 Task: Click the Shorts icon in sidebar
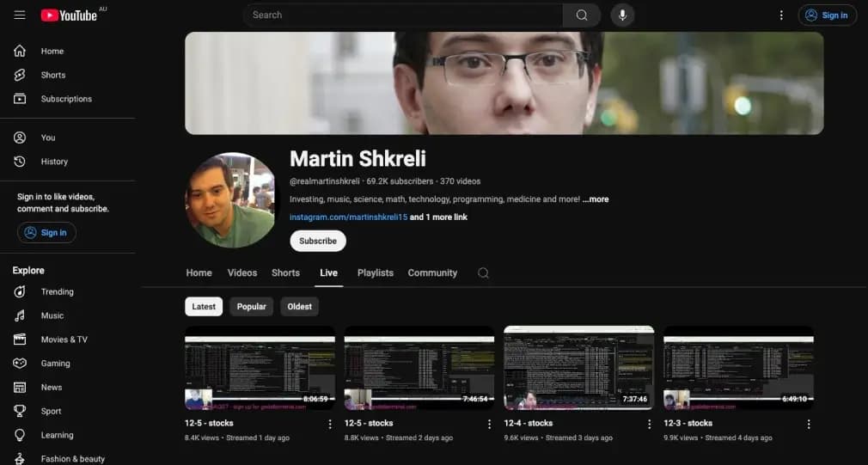coord(20,75)
